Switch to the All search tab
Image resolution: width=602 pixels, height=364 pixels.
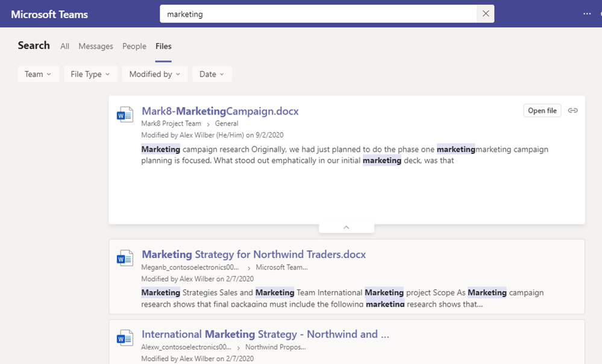coord(64,46)
